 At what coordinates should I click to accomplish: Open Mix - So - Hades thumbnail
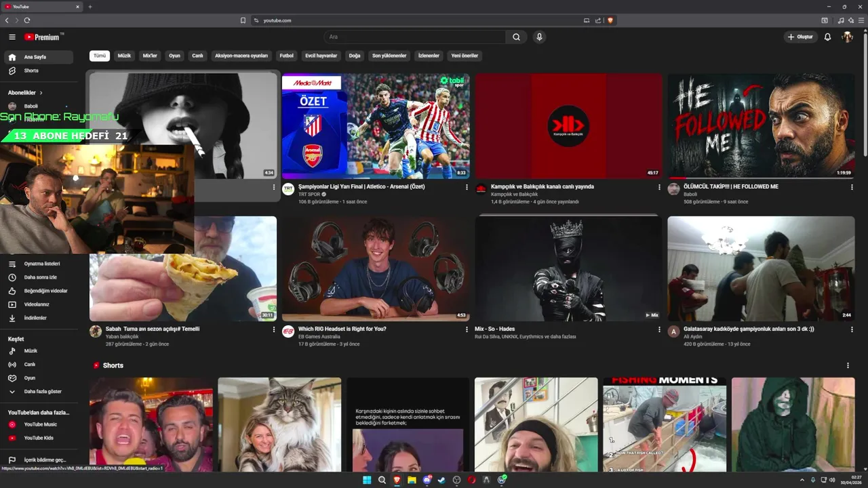568,268
